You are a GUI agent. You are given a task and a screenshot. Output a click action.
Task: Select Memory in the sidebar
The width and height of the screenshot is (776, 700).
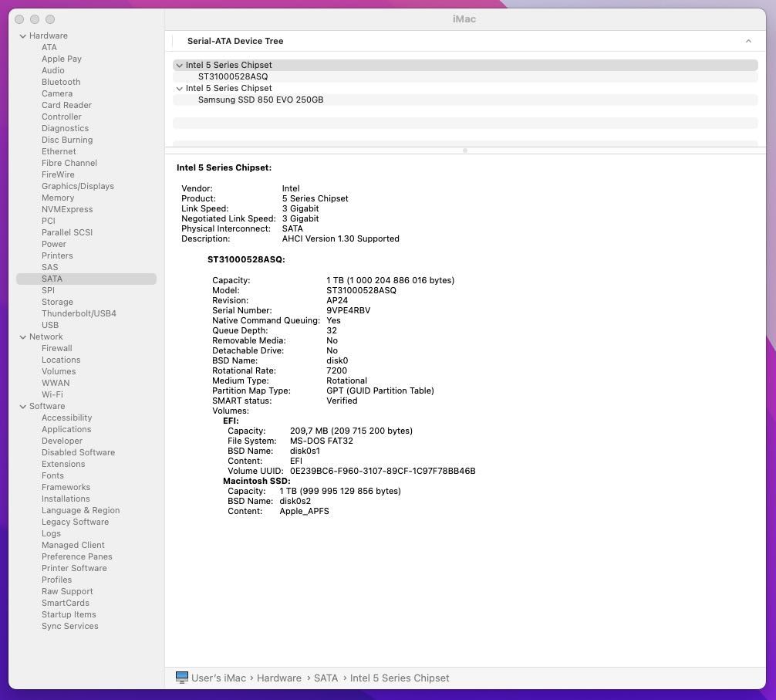57,198
